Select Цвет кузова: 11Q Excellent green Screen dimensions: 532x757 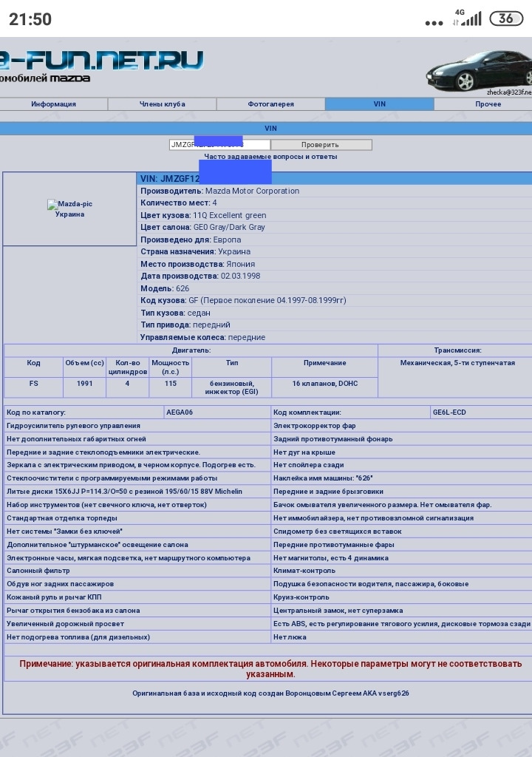203,215
